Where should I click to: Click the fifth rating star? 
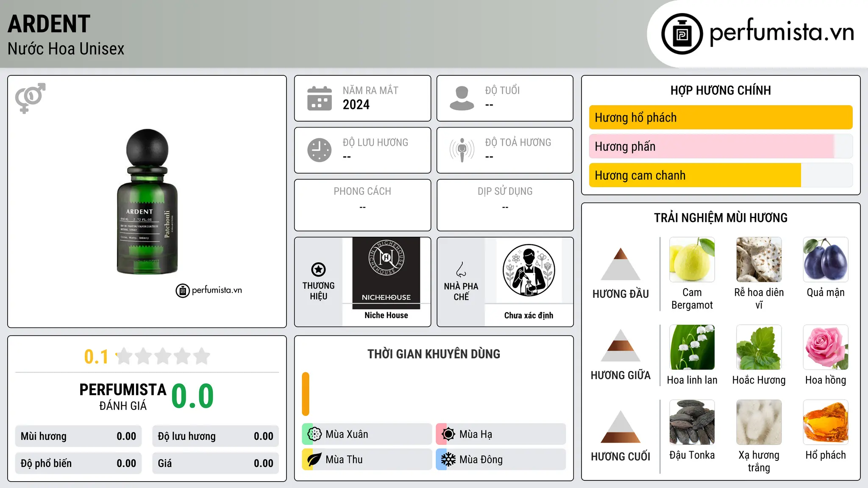[202, 356]
